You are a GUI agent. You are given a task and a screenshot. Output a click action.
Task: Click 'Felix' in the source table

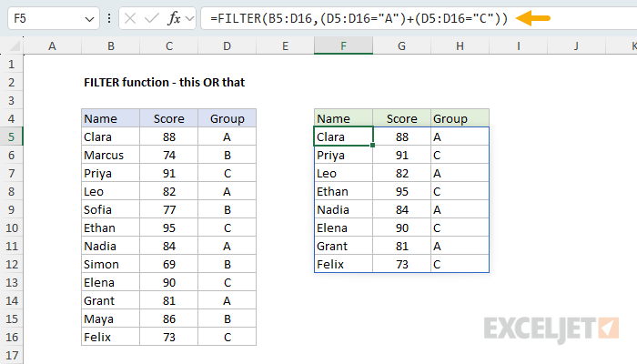pos(110,338)
